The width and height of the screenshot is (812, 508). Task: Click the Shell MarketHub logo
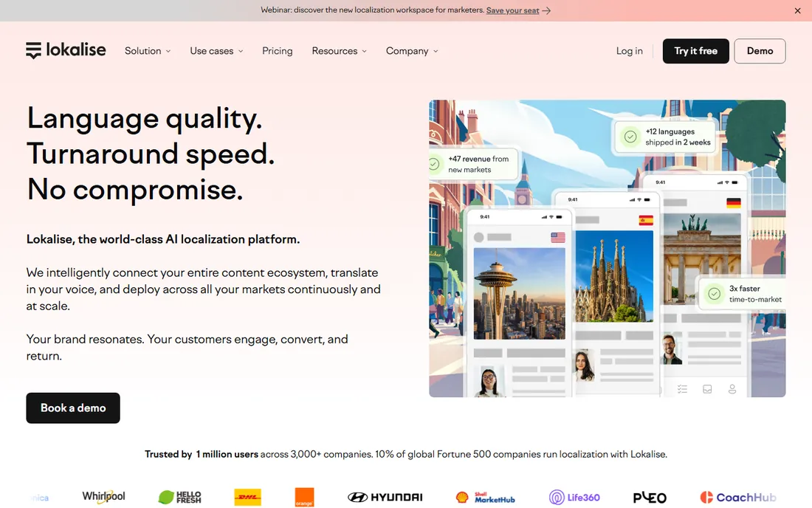pyautogui.click(x=485, y=497)
